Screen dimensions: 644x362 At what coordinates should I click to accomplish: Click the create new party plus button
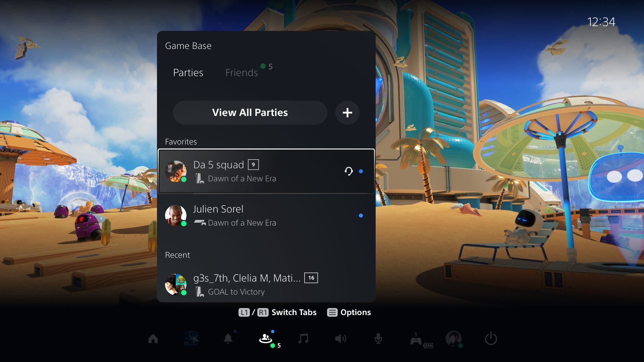click(347, 112)
